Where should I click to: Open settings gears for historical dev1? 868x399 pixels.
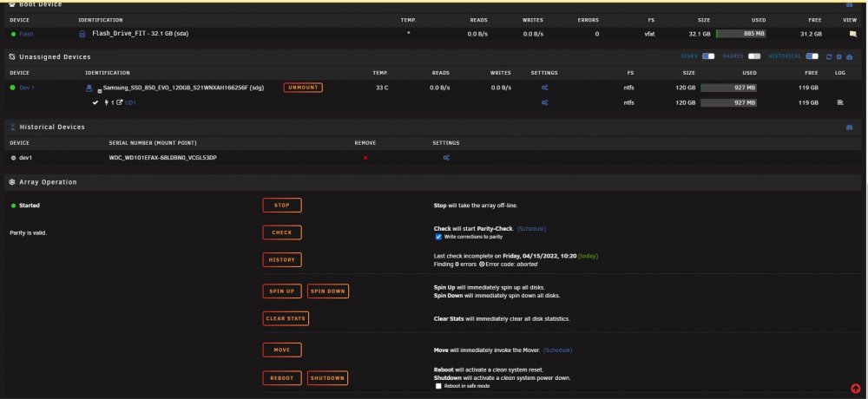[446, 158]
